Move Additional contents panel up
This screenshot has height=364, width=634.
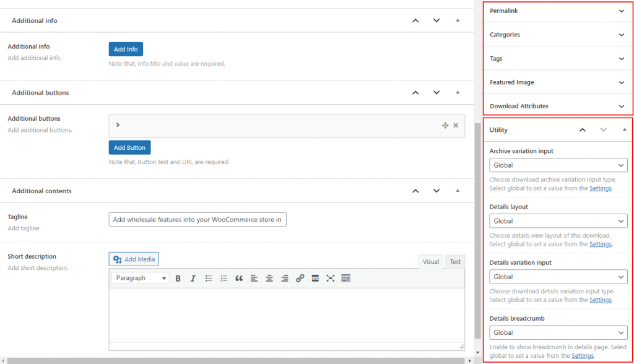click(415, 191)
